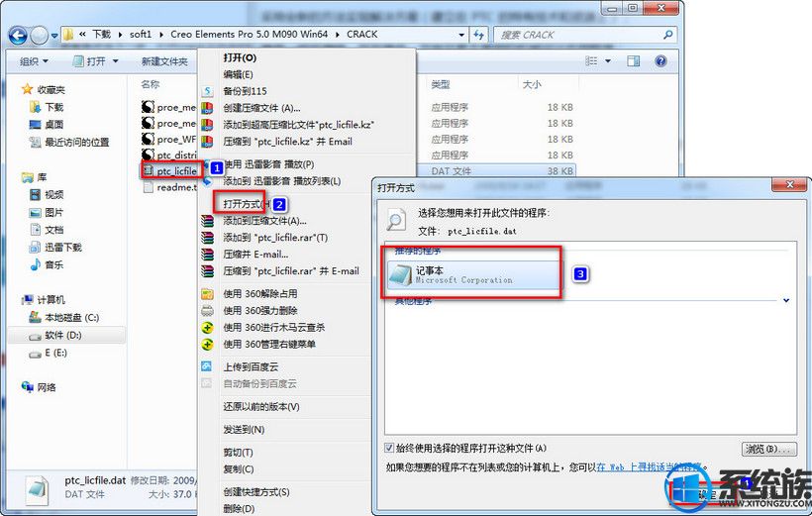Click the search magnifier icon
This screenshot has width=812, height=516.
pos(668,35)
